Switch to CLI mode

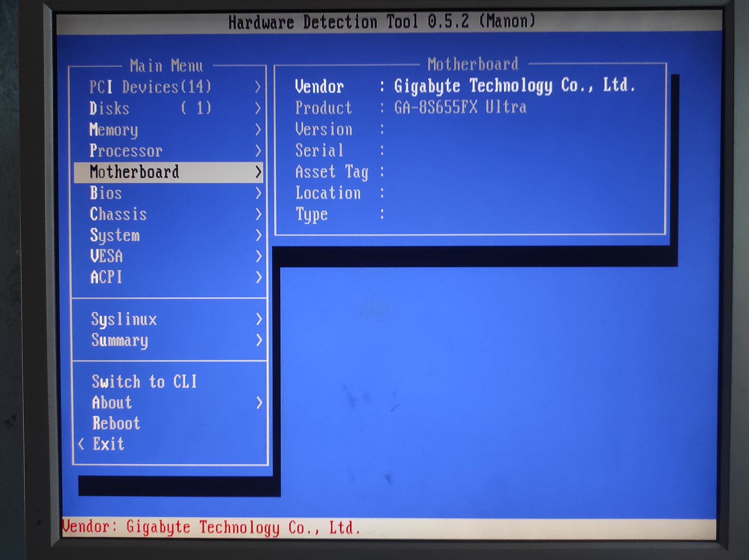[x=145, y=382]
